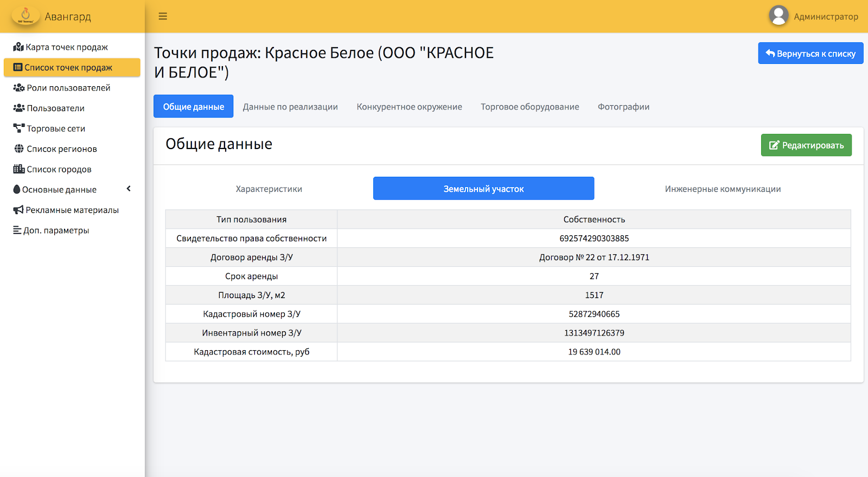Click the return arrow icon in Вернуться к списку
868x477 pixels.
(x=770, y=53)
